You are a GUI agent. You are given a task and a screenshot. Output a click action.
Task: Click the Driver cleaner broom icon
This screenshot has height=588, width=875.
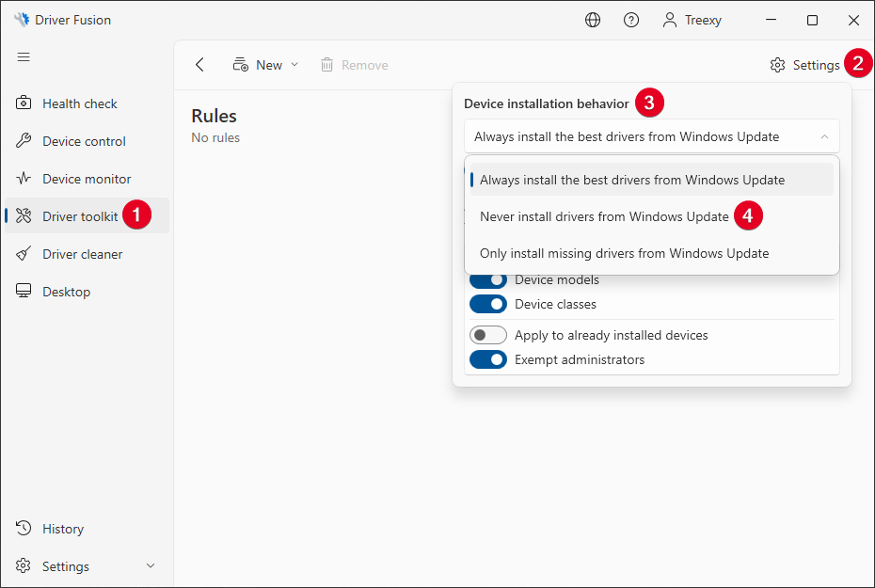(24, 254)
